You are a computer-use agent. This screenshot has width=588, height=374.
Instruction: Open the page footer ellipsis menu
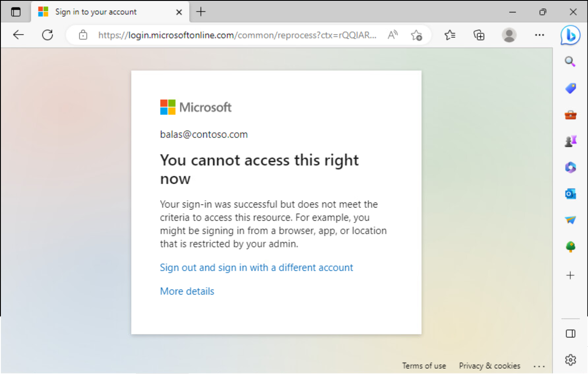pos(539,366)
